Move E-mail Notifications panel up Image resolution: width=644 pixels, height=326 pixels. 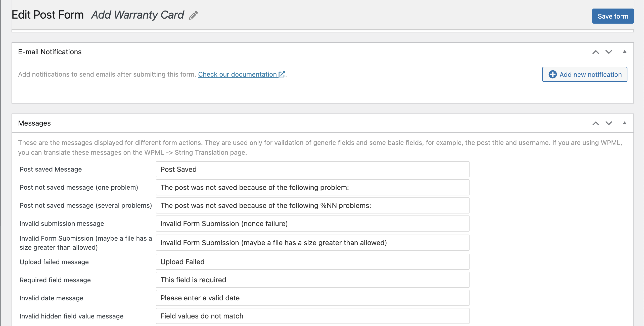(x=596, y=52)
